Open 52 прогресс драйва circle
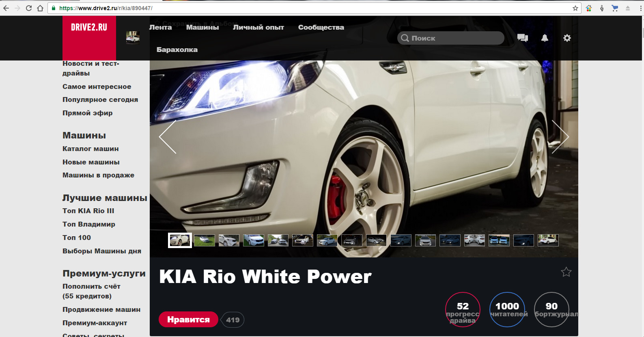The image size is (644, 337). [x=463, y=310]
